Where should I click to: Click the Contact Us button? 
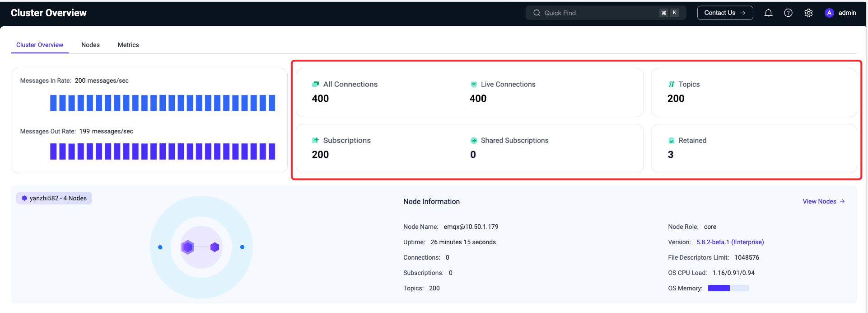pyautogui.click(x=725, y=13)
